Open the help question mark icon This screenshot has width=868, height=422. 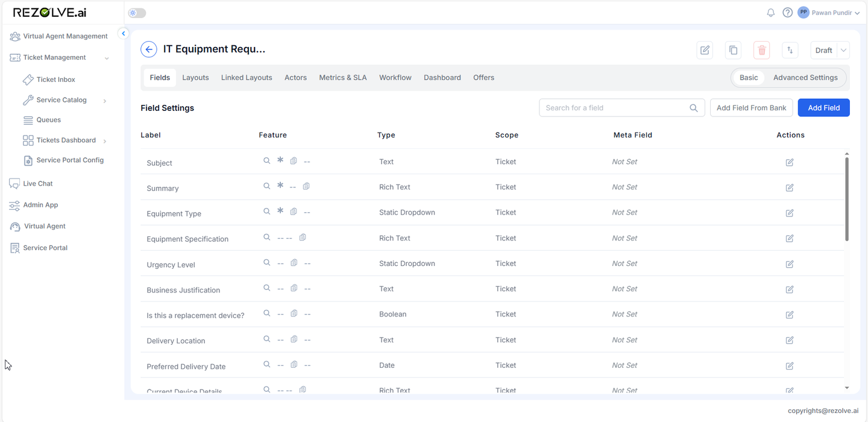pos(787,13)
